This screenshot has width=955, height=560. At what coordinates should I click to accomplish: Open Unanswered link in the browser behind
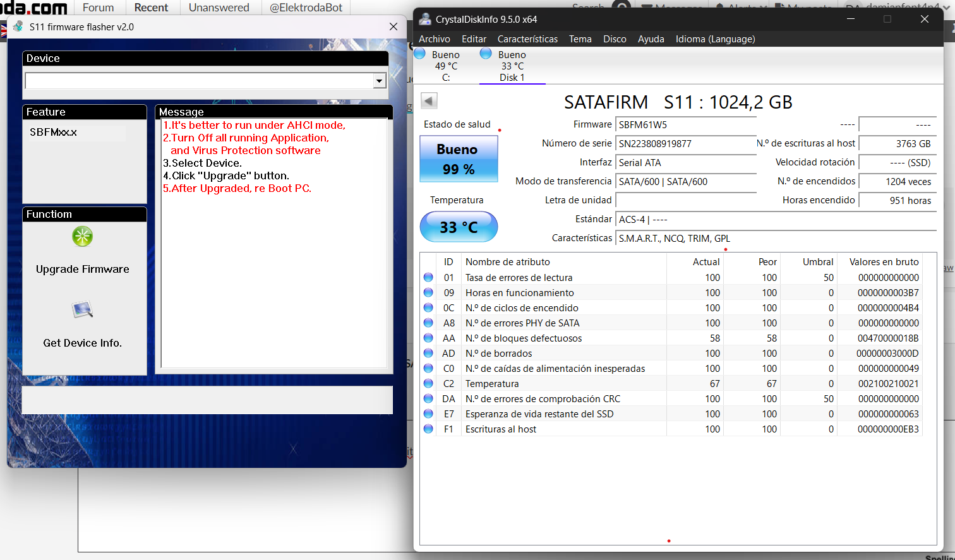[219, 8]
